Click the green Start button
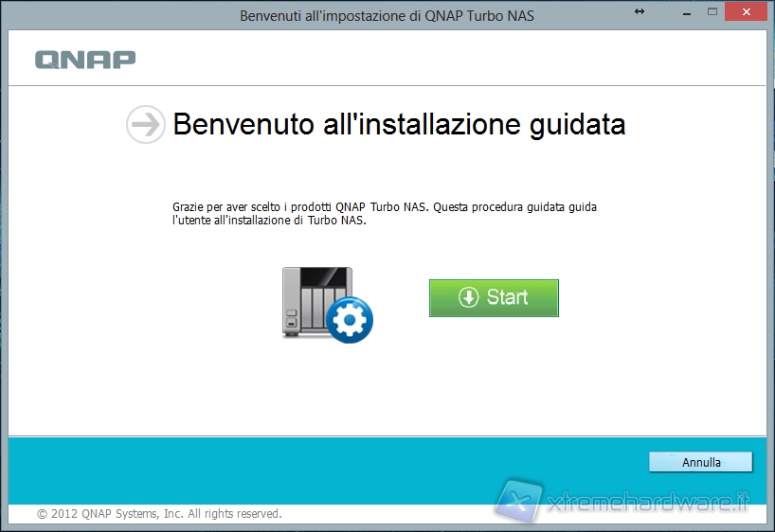Viewport: 775px width, 532px height. coord(494,297)
